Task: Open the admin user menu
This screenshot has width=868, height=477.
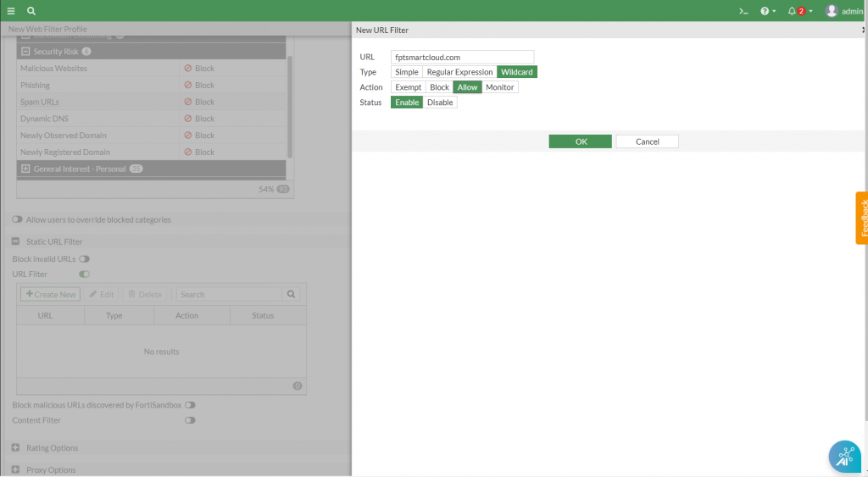Action: click(x=843, y=11)
